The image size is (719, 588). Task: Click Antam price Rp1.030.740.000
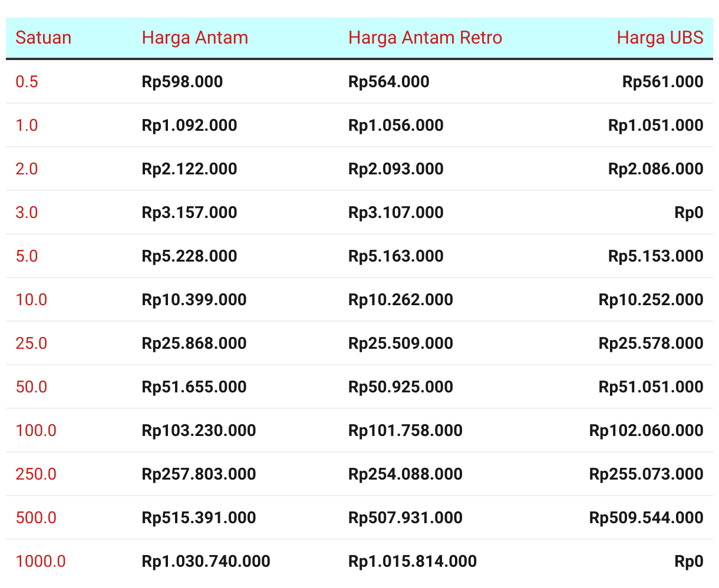tap(206, 561)
